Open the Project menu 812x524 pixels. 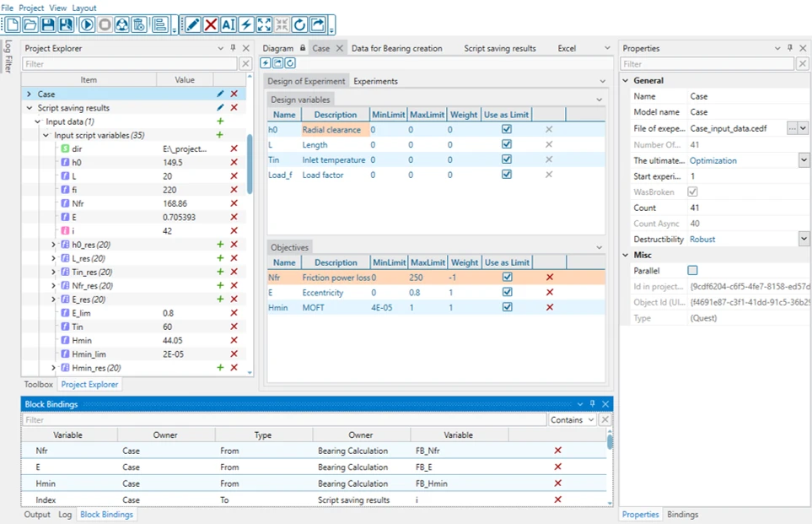[x=31, y=8]
